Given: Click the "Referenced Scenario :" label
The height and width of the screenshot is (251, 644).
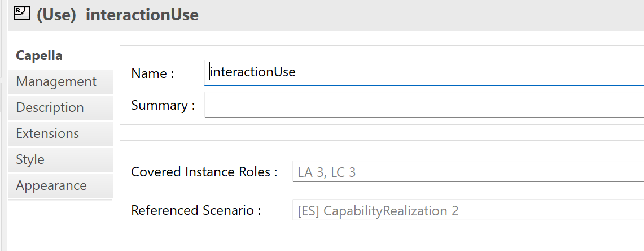Looking at the screenshot, I should click(196, 211).
